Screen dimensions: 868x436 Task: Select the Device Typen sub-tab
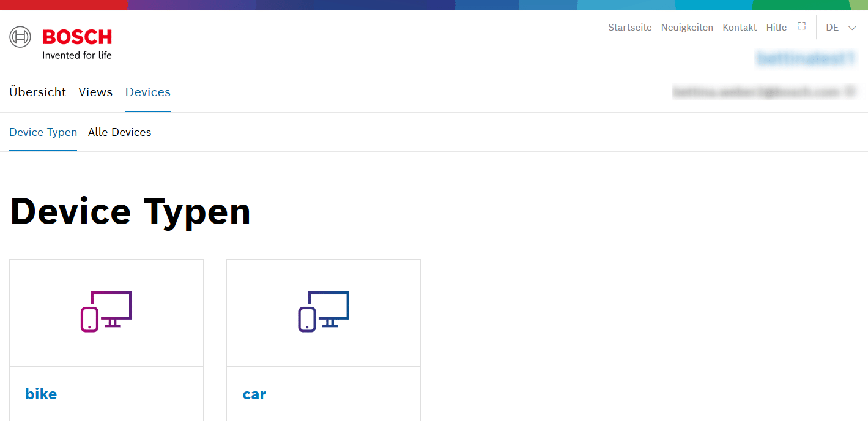point(43,132)
